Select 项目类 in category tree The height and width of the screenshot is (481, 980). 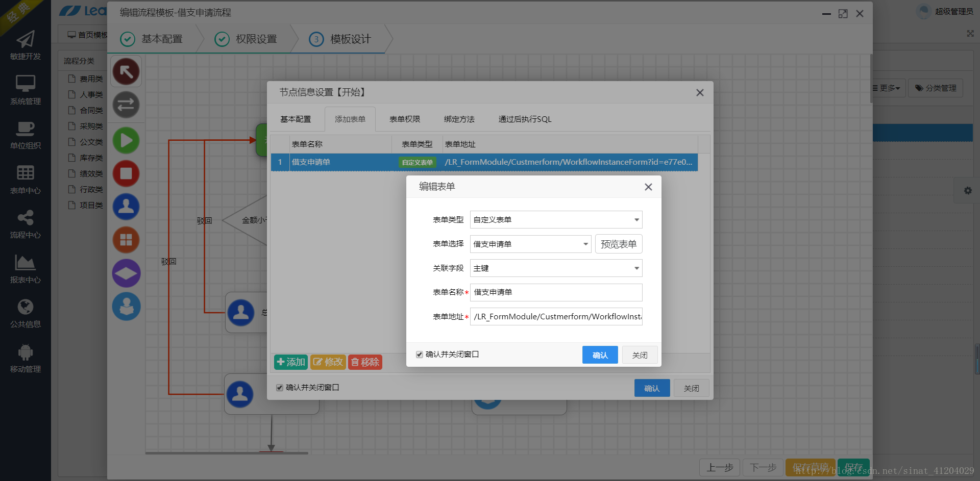point(91,206)
